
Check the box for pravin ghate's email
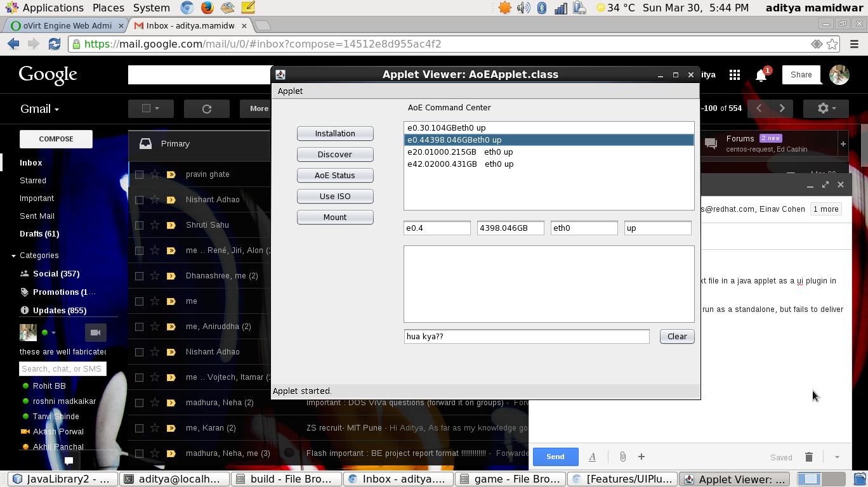click(x=139, y=174)
